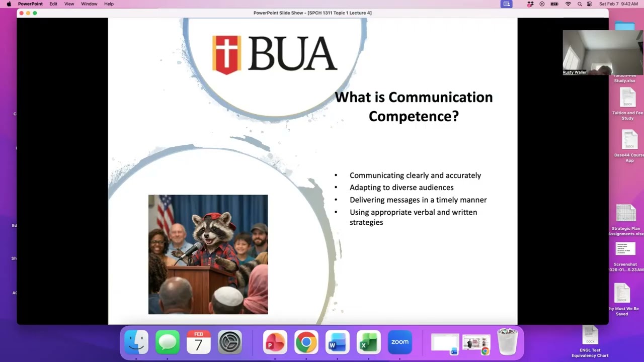Click the PowerPoint icon in the Dock
Screen dimensions: 644x362
tap(275, 342)
